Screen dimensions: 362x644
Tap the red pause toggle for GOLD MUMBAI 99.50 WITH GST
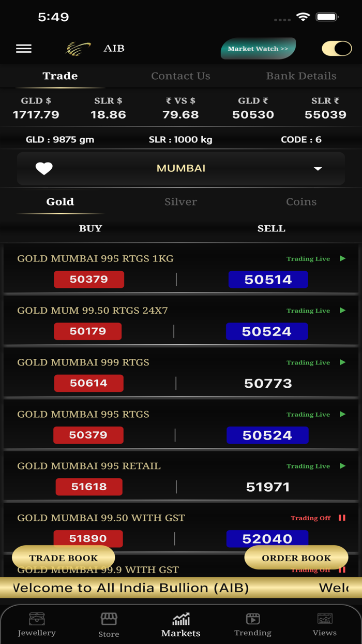click(342, 518)
